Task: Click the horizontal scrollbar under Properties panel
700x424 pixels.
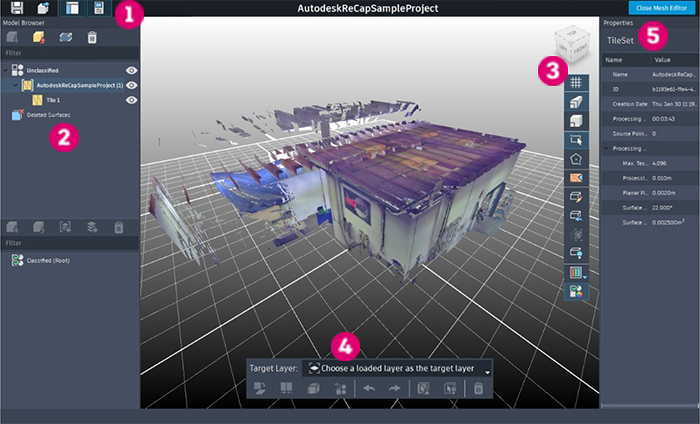Action: (x=650, y=406)
